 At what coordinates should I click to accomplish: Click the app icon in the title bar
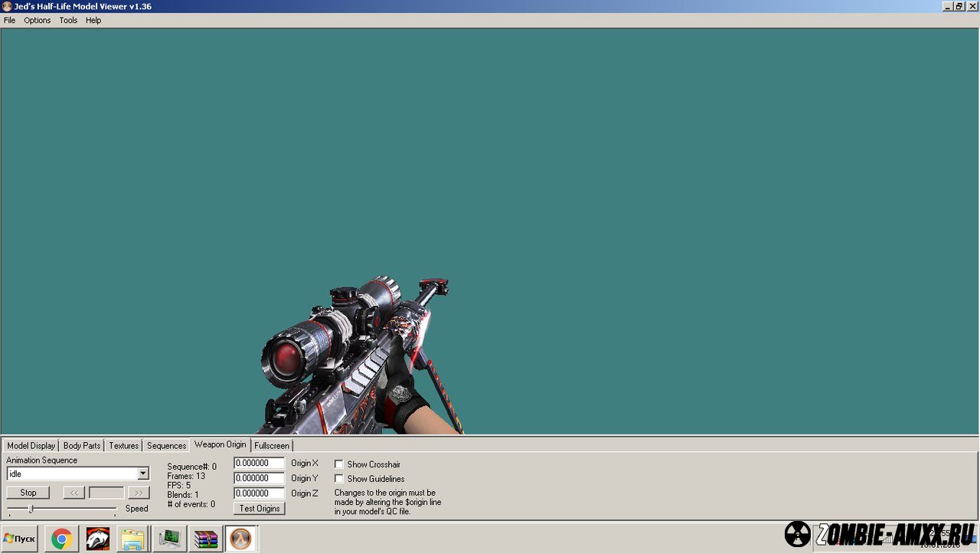click(x=7, y=6)
